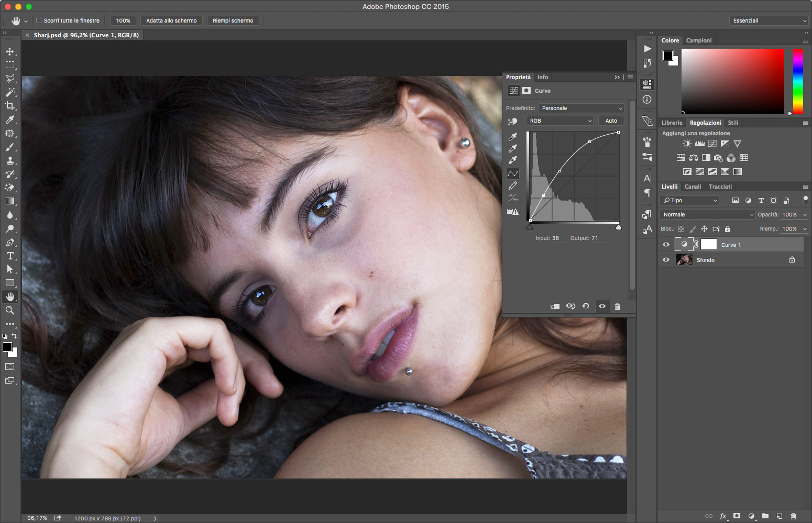
Task: Open the Tipo layer filter dropdown
Action: click(x=689, y=200)
